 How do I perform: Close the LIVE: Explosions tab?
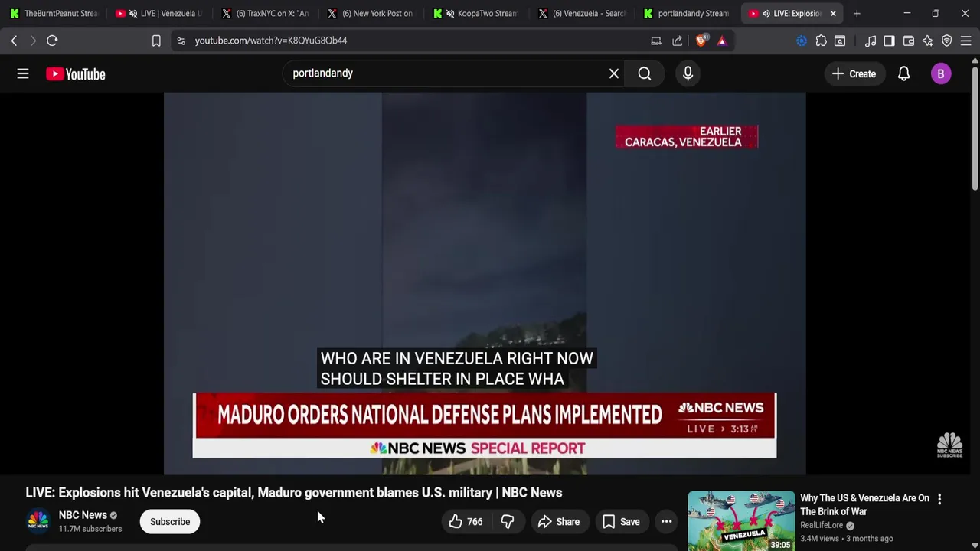833,13
